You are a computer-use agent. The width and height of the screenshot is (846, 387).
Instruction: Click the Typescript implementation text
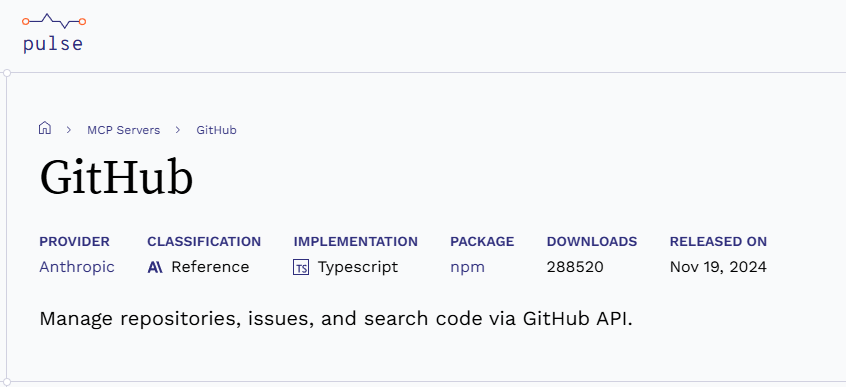click(358, 267)
